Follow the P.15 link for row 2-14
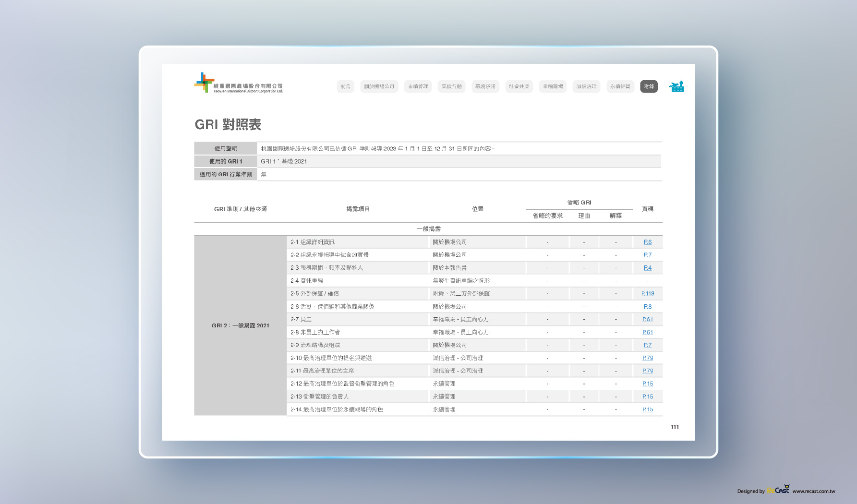Viewport: 857px width, 504px height. pyautogui.click(x=648, y=409)
